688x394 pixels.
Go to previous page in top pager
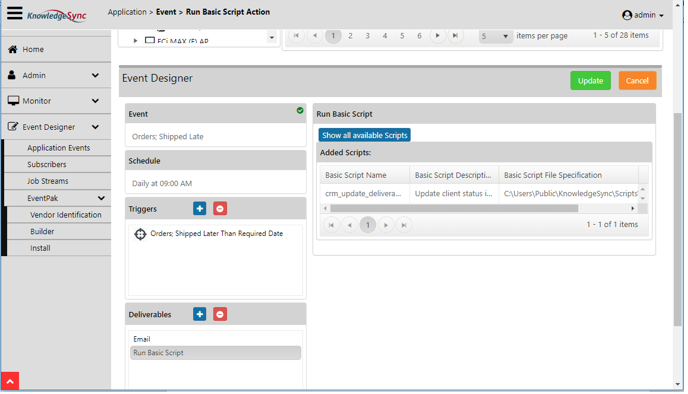click(x=315, y=36)
